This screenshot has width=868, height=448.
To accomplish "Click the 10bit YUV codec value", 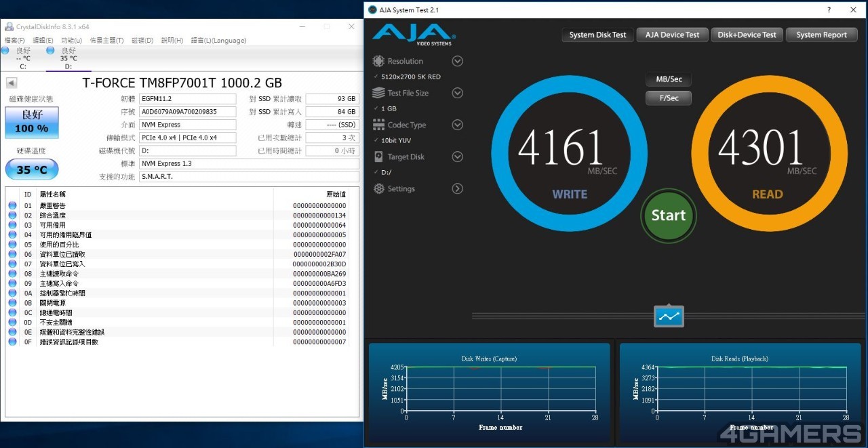I will [x=396, y=141].
